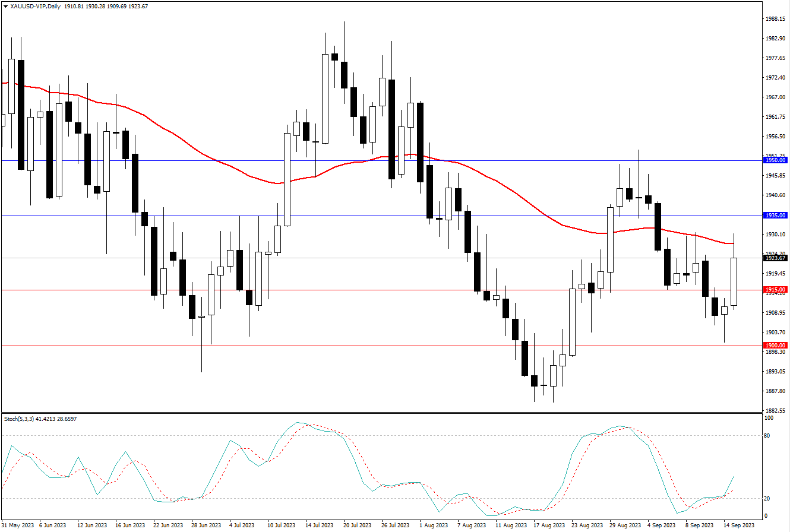Click the 100 level on stochastic scale
The width and height of the screenshot is (790, 532).
[768, 419]
